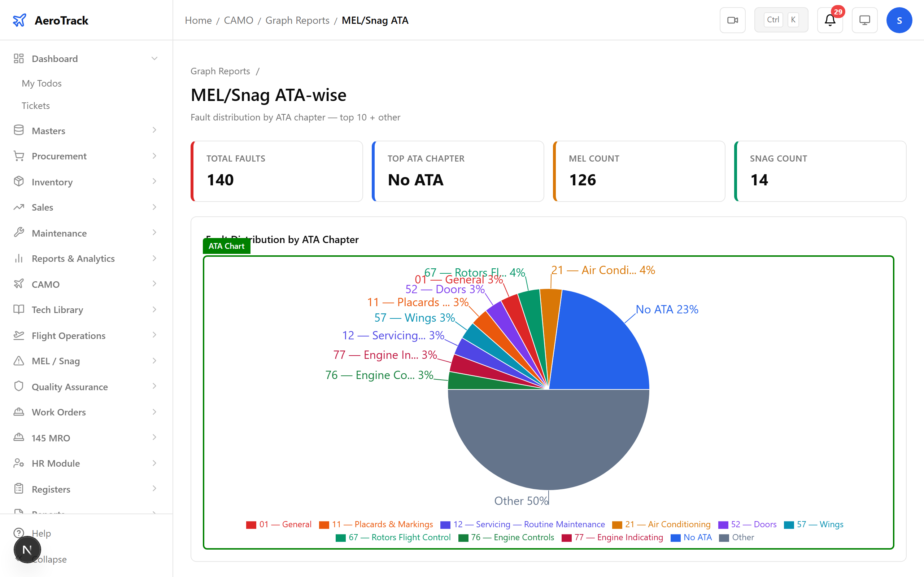Click the Inventory box icon
This screenshot has height=577, width=924.
pos(19,182)
